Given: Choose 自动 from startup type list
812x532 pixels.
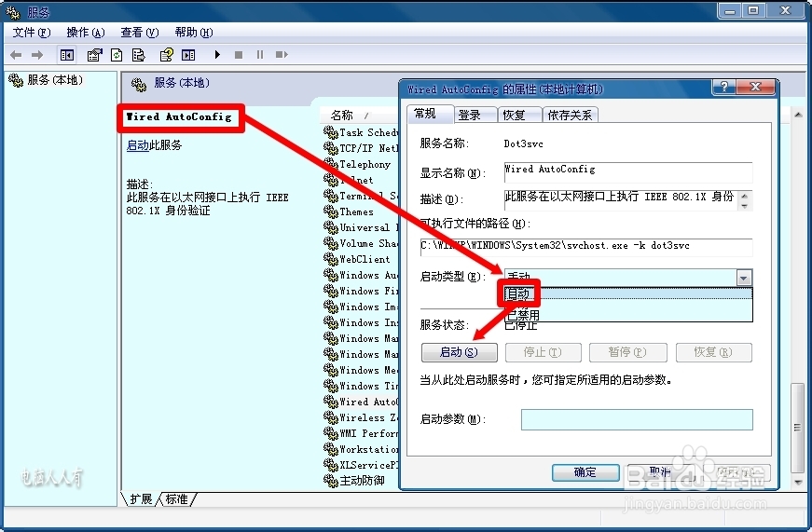Looking at the screenshot, I should [628, 293].
